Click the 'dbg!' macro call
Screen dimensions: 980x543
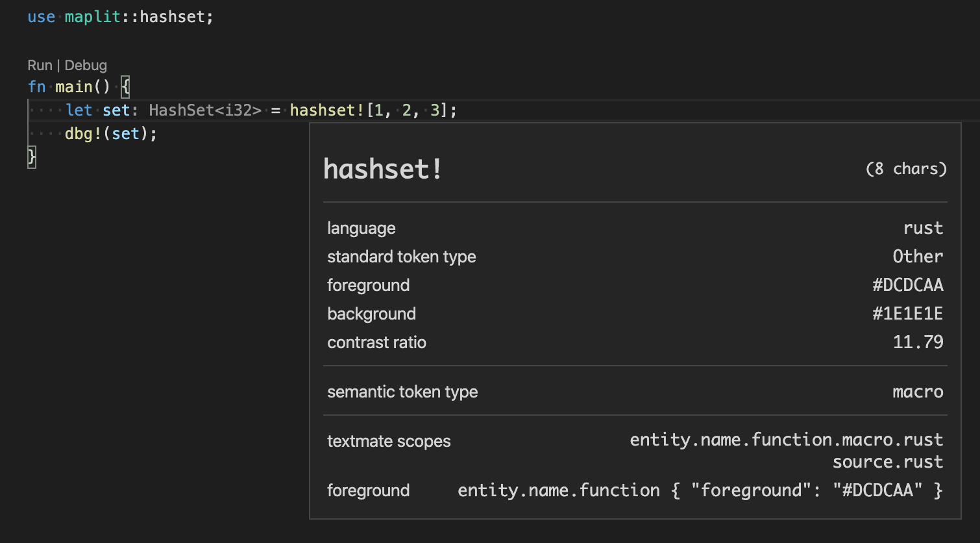(x=83, y=134)
